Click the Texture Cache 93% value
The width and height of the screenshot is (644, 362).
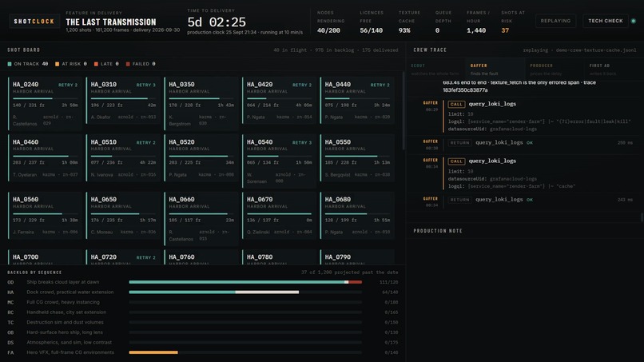pos(404,30)
